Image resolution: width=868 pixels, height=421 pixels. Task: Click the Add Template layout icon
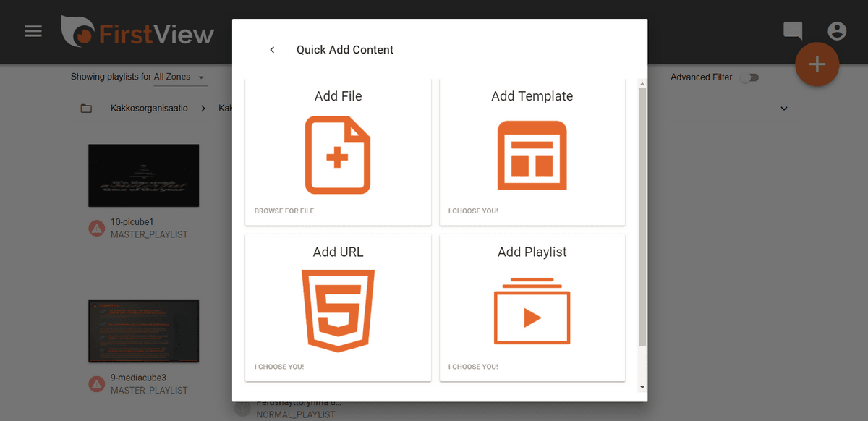point(532,156)
